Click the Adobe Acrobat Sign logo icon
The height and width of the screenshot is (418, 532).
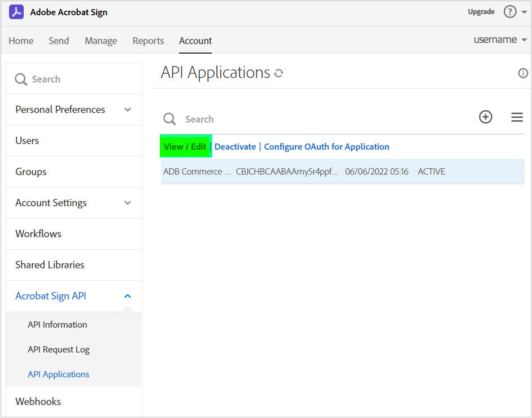click(x=16, y=12)
